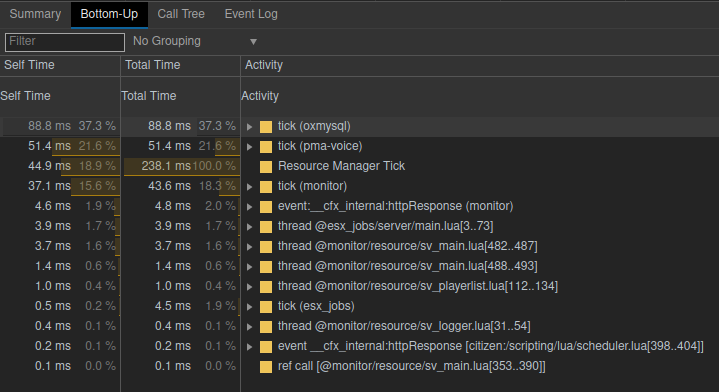The width and height of the screenshot is (719, 392).
Task: Open the No Grouping dropdown
Action: coord(195,41)
